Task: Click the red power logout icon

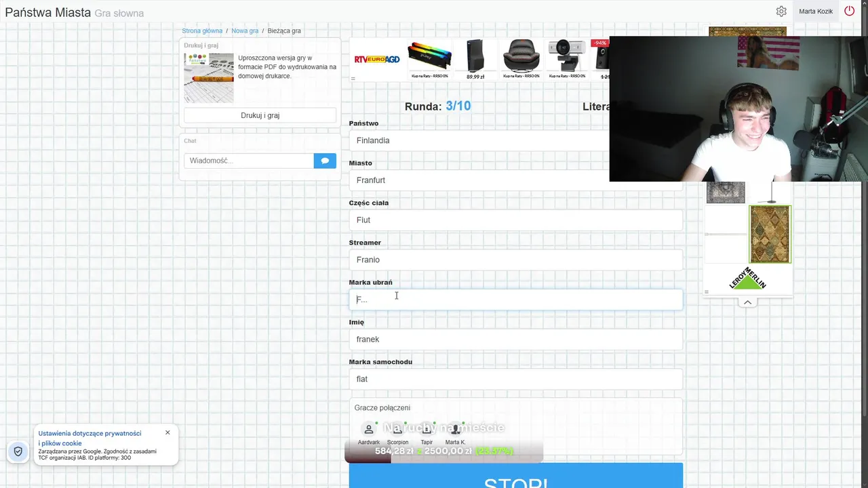Action: click(x=849, y=11)
